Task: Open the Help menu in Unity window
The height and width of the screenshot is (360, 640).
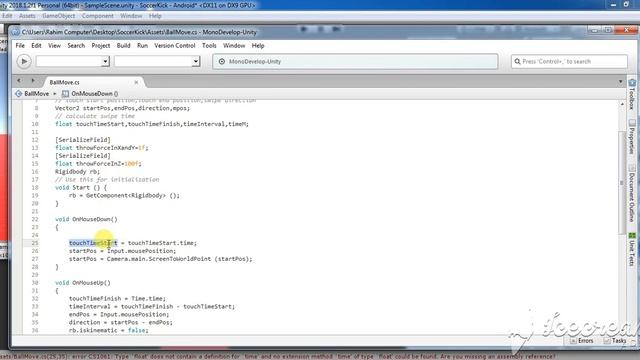Action: click(155, 16)
